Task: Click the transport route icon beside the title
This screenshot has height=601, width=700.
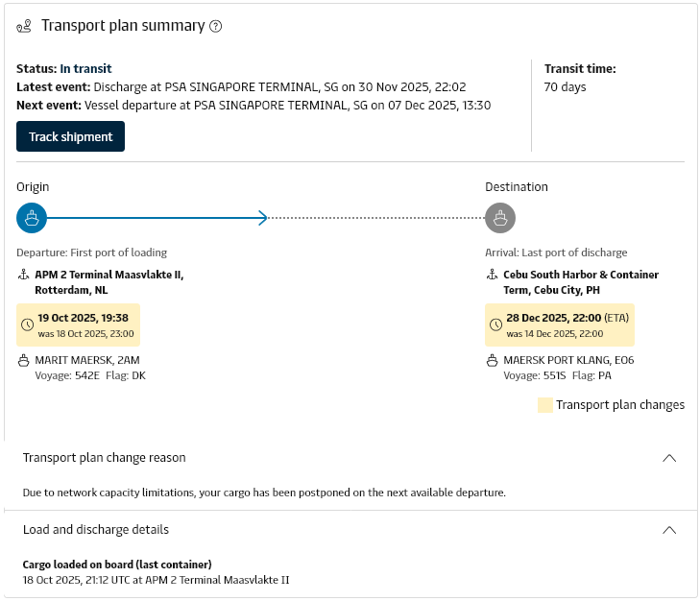Action: tap(25, 26)
